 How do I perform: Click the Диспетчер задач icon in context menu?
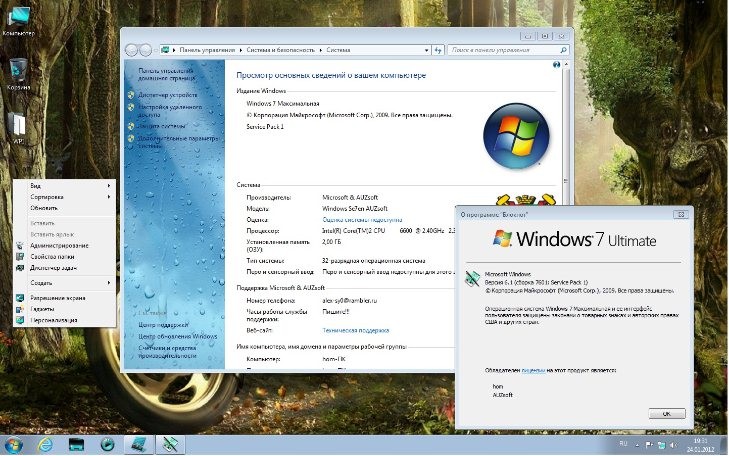tap(20, 268)
